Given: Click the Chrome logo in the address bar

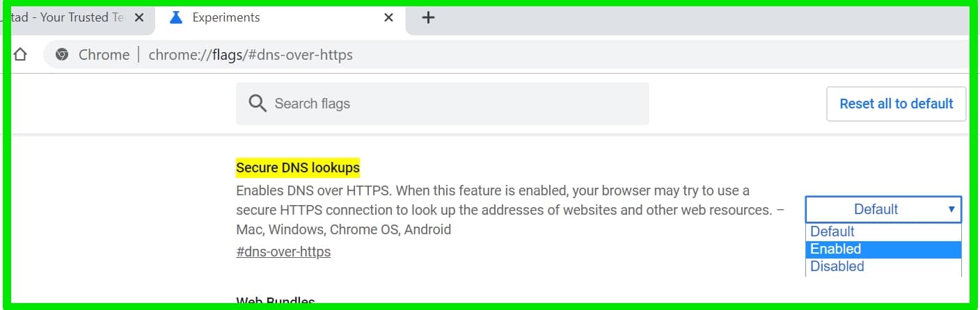Looking at the screenshot, I should point(63,54).
